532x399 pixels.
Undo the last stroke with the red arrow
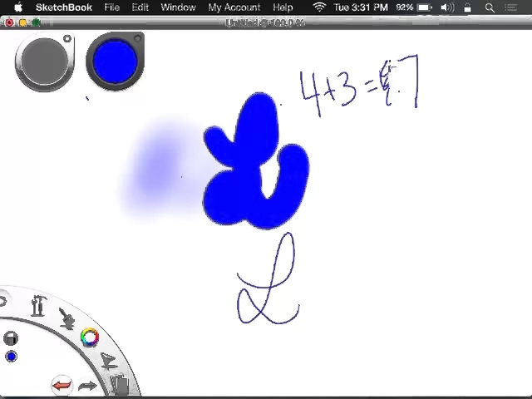pos(62,385)
